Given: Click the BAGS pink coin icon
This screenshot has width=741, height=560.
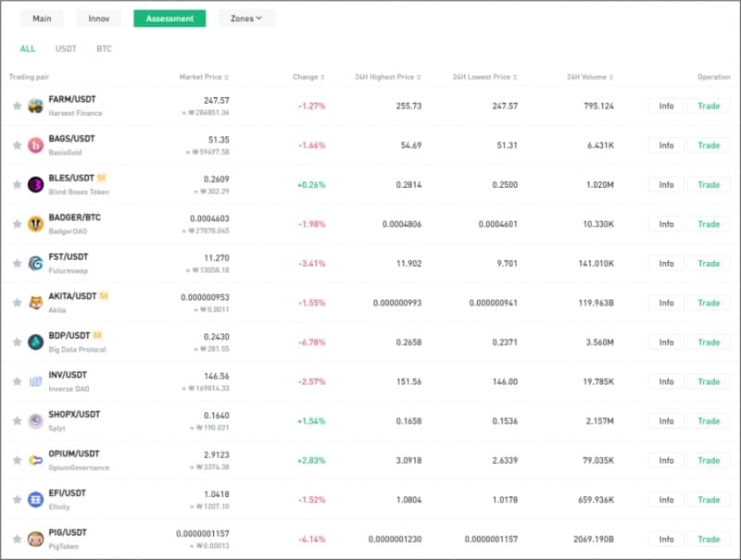Looking at the screenshot, I should tap(35, 145).
